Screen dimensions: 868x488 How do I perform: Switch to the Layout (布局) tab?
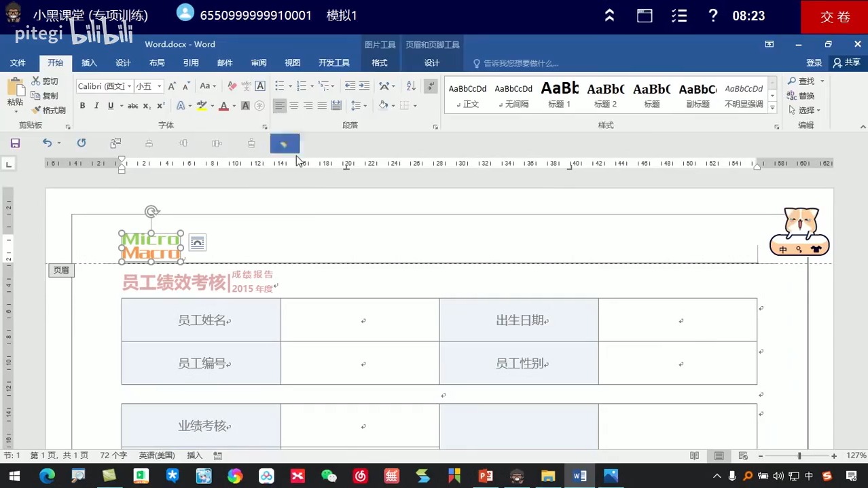click(x=157, y=62)
